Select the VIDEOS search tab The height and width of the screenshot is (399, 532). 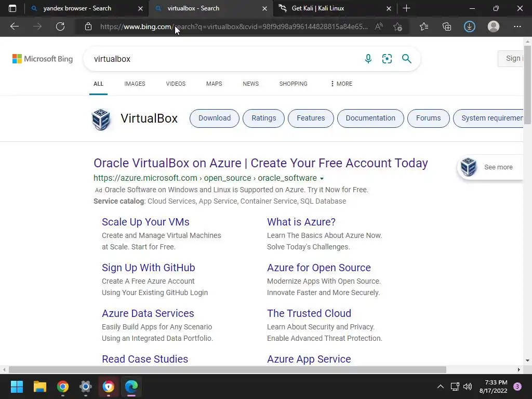coord(176,84)
